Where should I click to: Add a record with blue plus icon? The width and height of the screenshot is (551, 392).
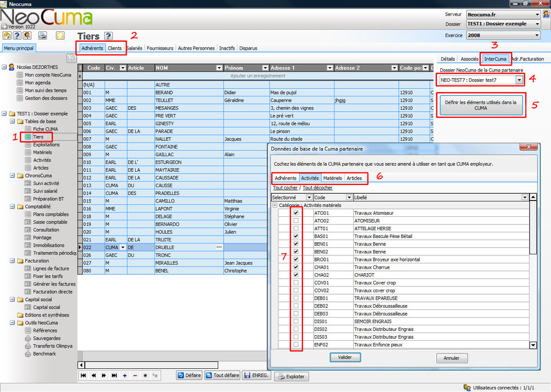[125, 375]
